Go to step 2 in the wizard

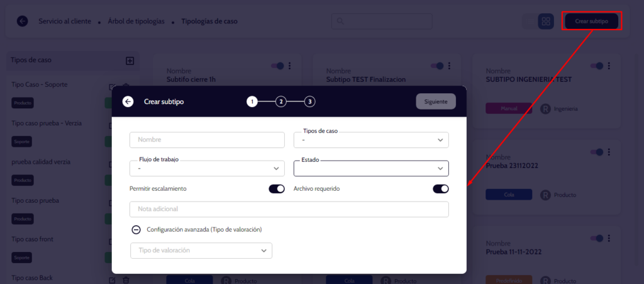point(281,101)
